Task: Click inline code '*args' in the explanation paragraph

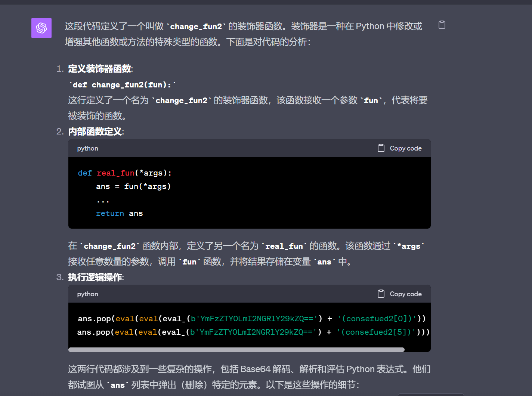Action: (410, 246)
